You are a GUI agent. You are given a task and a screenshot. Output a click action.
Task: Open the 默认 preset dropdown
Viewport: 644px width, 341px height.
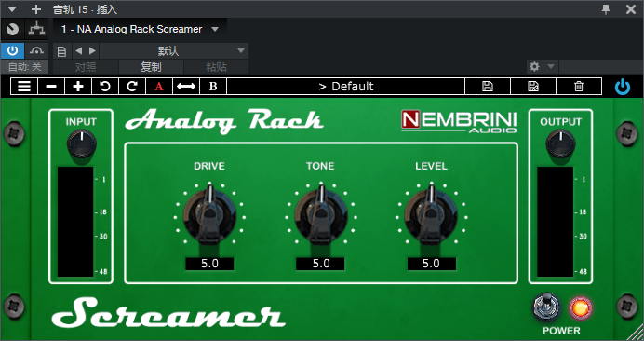pos(174,51)
